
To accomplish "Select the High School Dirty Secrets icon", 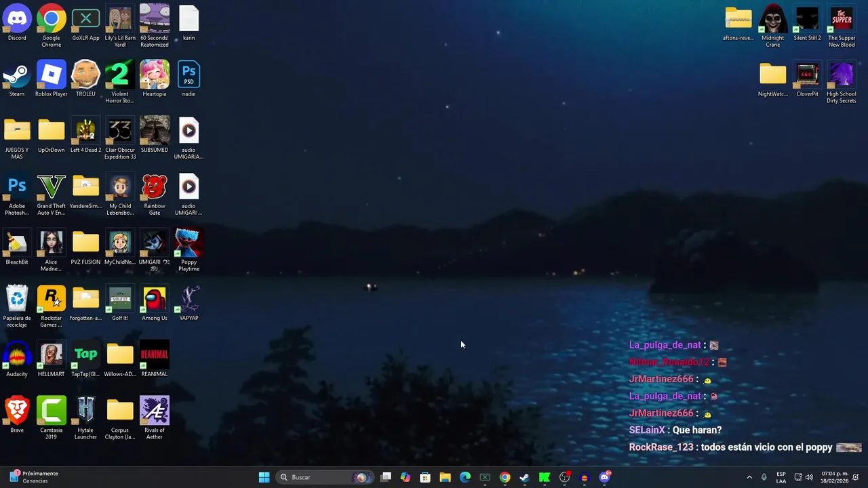I will click(842, 82).
